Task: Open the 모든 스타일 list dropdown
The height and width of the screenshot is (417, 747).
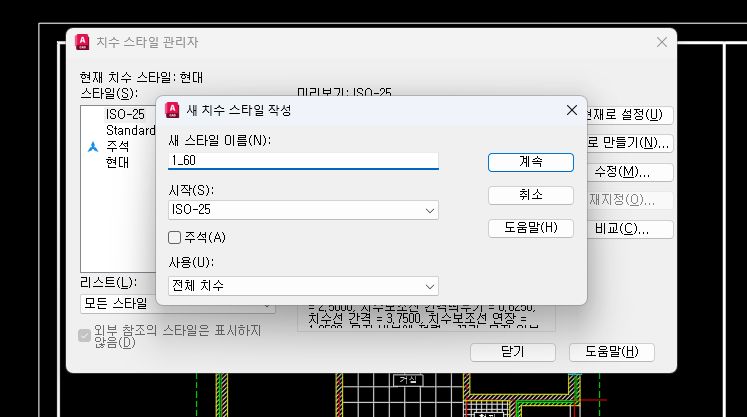Action: (177, 304)
